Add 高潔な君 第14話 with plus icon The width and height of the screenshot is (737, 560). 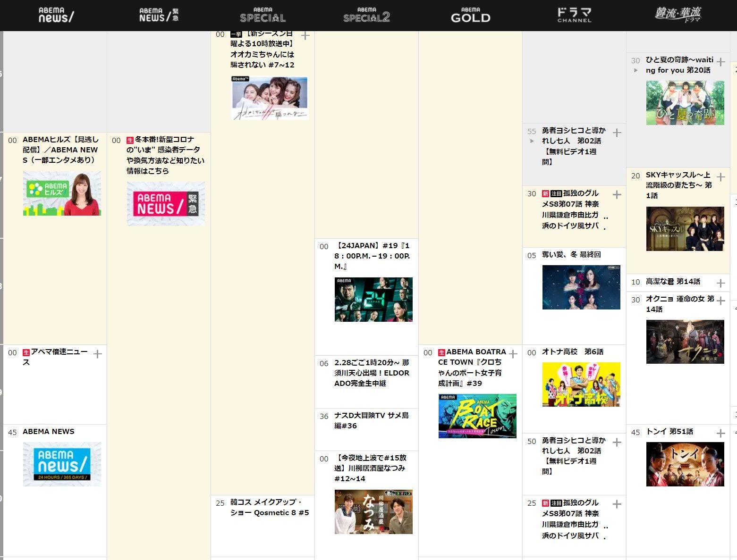tap(720, 283)
